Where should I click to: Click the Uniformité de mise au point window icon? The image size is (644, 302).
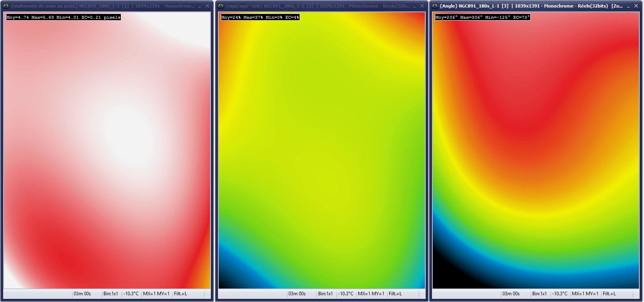point(6,6)
